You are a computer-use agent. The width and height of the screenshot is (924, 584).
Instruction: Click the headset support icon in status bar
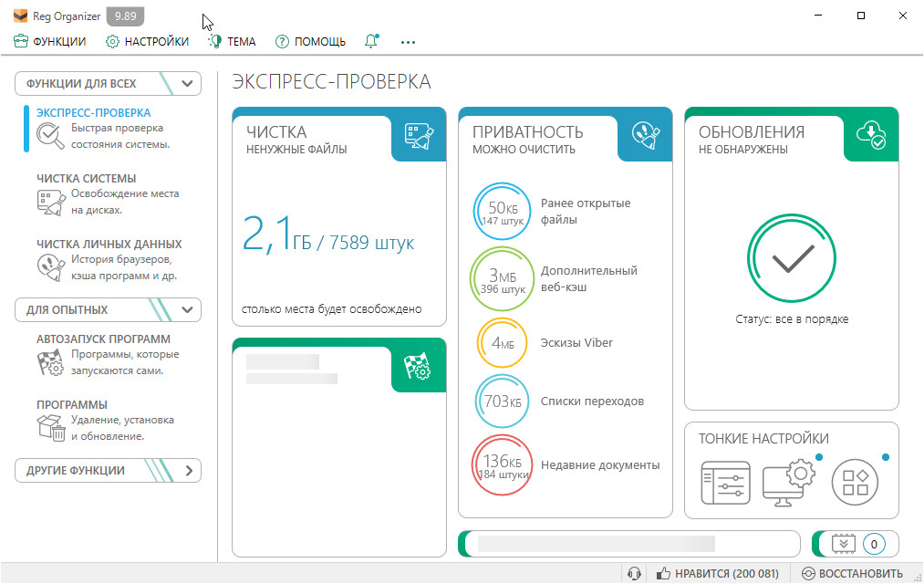pyautogui.click(x=634, y=574)
